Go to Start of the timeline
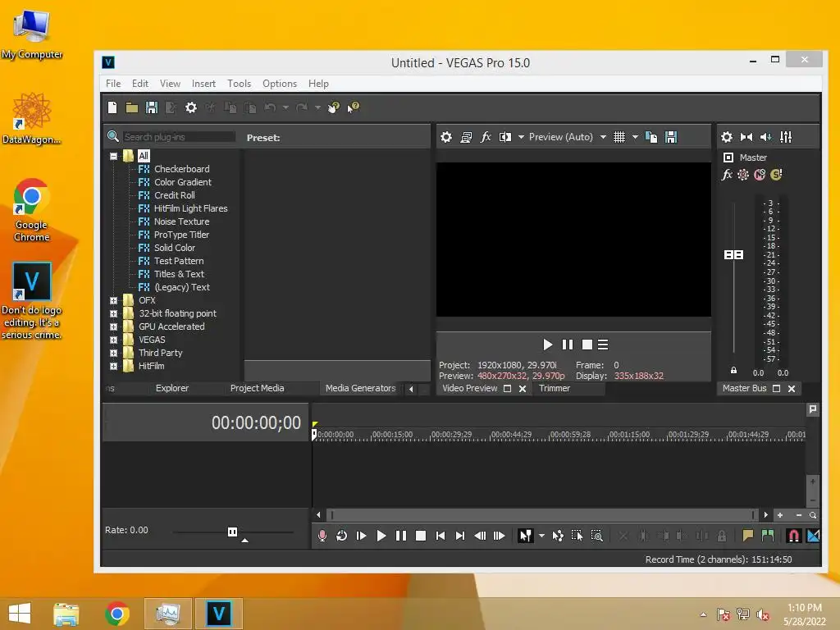The image size is (840, 630). (x=441, y=536)
